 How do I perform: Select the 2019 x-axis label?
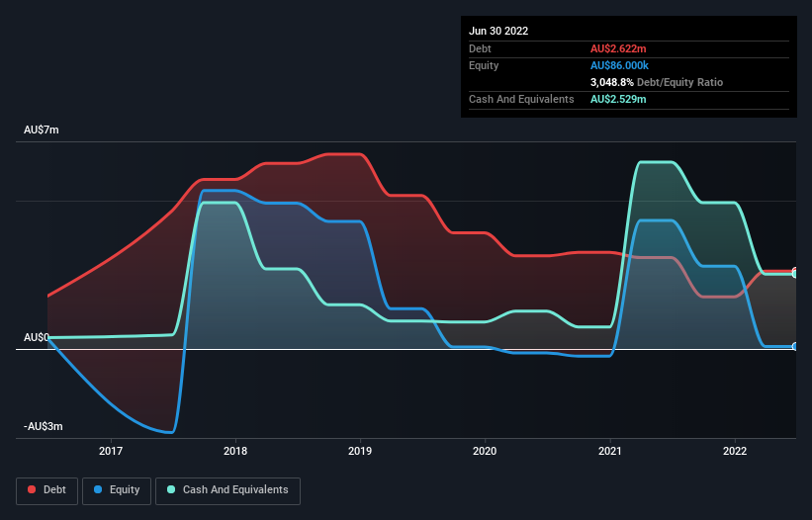tap(360, 451)
